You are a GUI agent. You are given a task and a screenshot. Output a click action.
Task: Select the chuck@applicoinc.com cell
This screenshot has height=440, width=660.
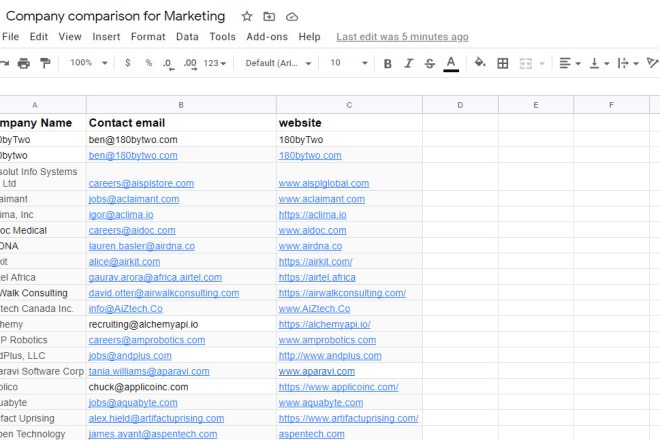tap(181, 387)
